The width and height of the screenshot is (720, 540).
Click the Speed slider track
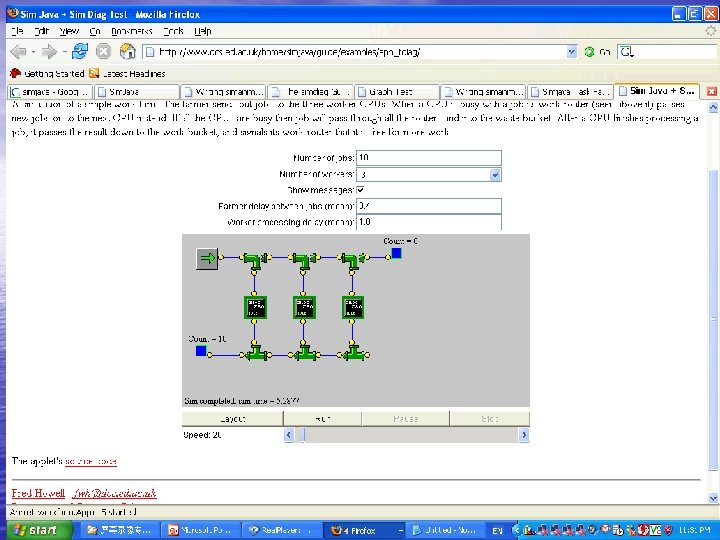pos(410,435)
